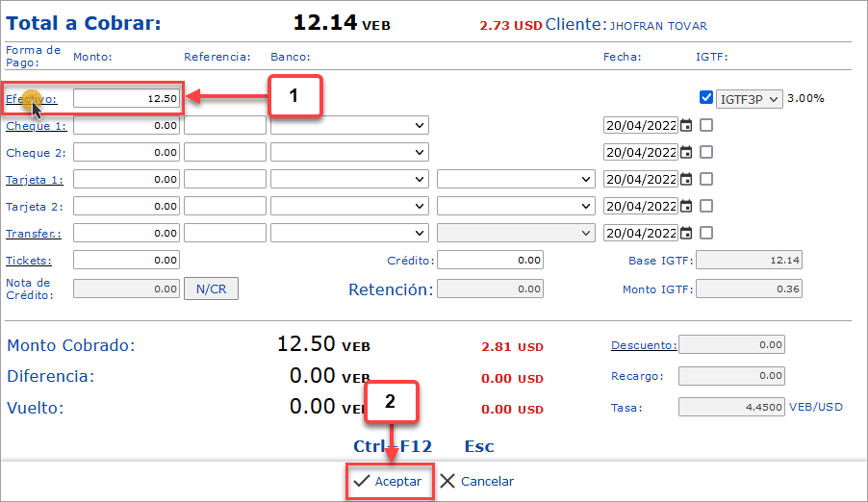Open the Efectivo link
Viewport: 868px width, 502px height.
pyautogui.click(x=31, y=99)
